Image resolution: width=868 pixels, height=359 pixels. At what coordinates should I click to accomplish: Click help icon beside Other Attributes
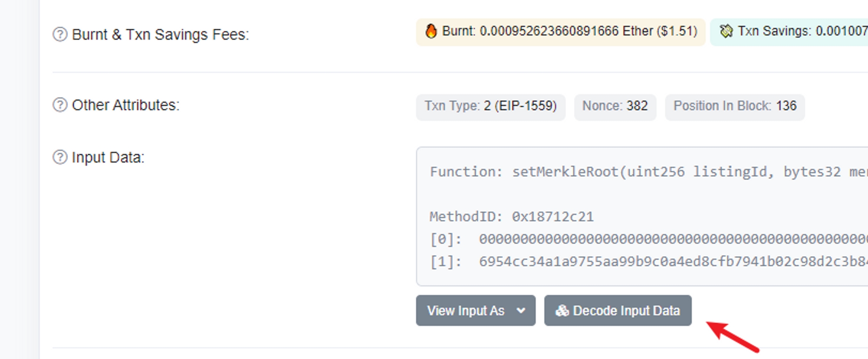60,105
